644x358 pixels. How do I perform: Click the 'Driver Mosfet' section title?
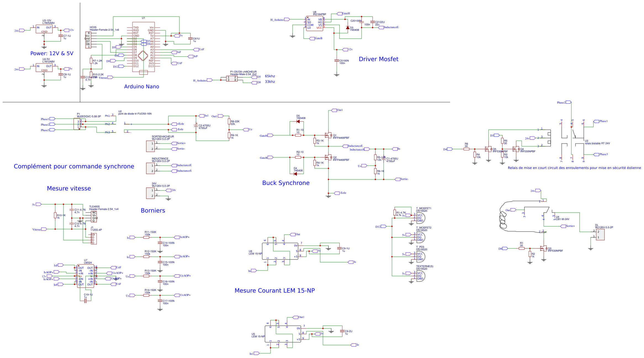point(378,59)
